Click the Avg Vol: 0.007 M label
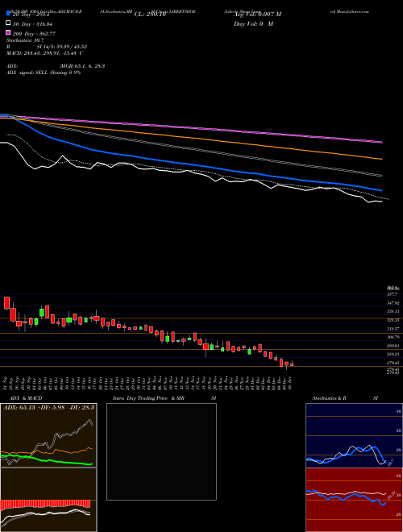The height and width of the screenshot is (532, 403). (x=257, y=15)
